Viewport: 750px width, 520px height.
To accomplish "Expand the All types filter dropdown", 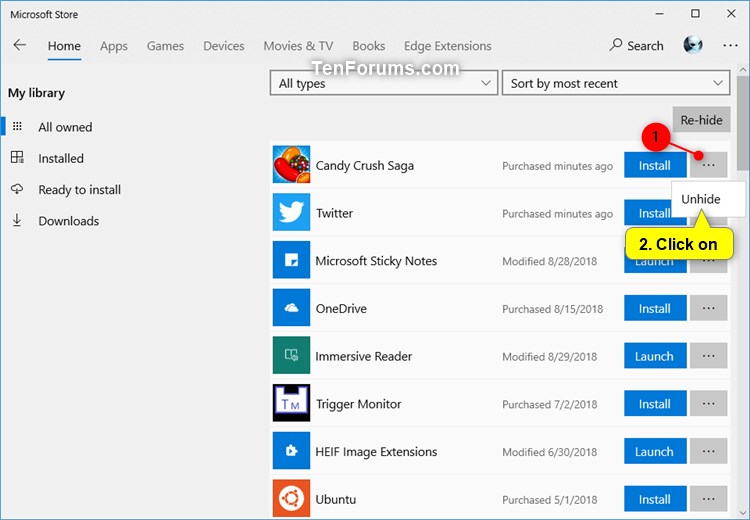I will [384, 83].
